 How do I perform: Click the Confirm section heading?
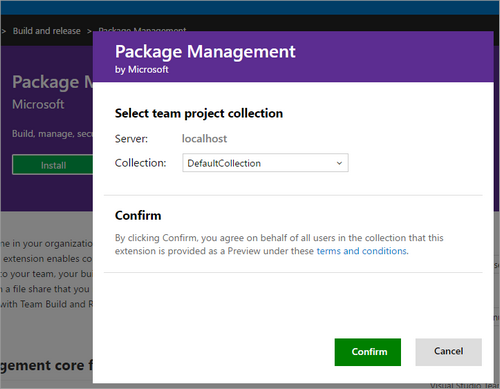click(138, 215)
